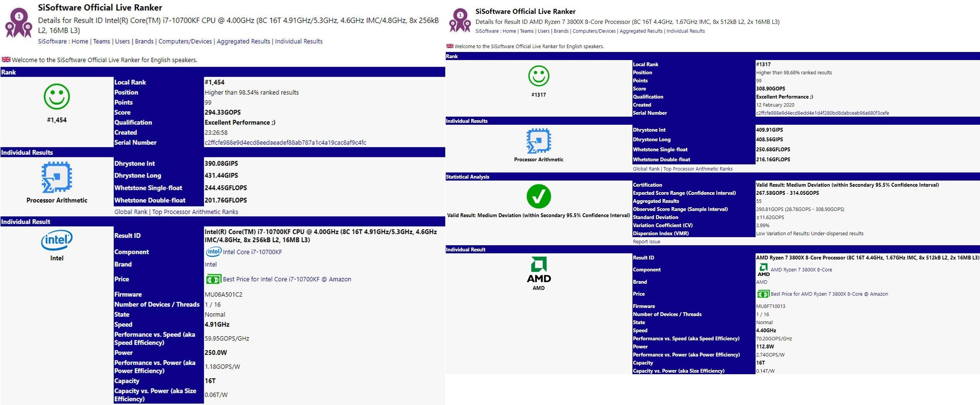Select the power value 250.0W

tap(216, 353)
